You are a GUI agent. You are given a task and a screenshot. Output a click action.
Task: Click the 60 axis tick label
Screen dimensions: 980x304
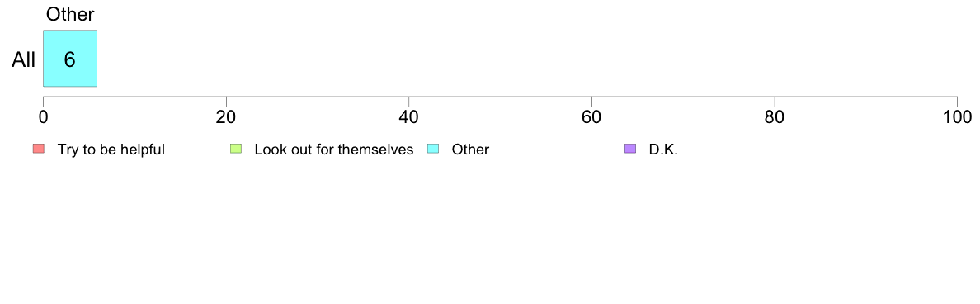point(591,117)
